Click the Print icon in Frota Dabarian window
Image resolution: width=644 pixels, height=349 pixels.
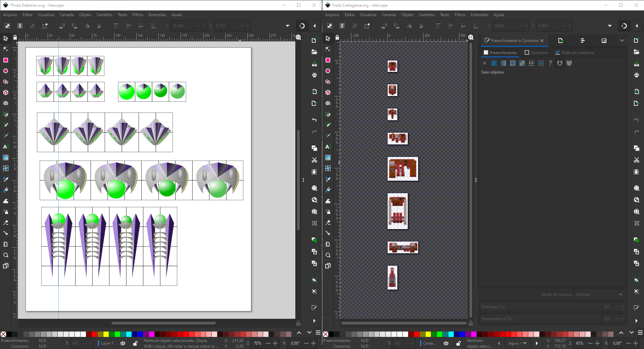(x=314, y=75)
